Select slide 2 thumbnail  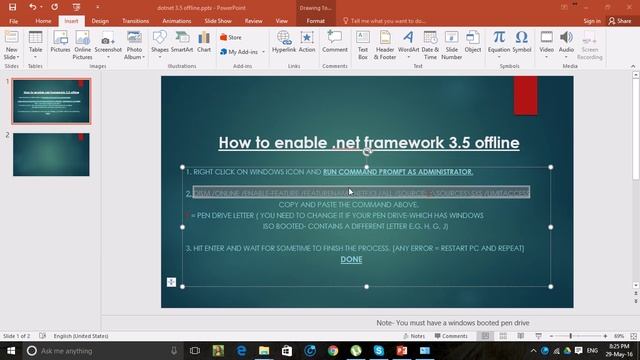tap(51, 154)
